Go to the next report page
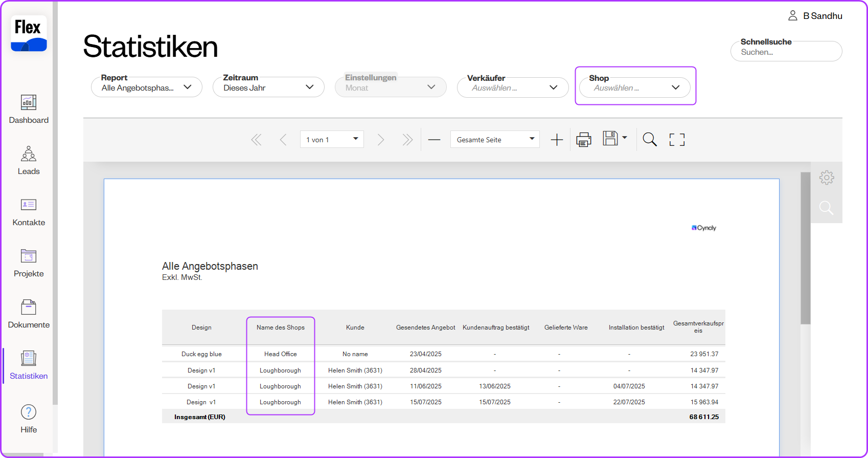The image size is (868, 458). [x=380, y=140]
